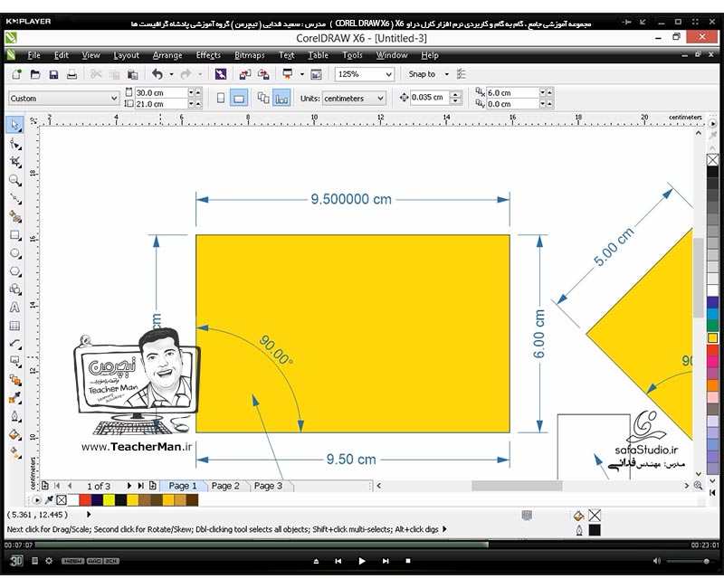Select the Polygon tool
The width and height of the screenshot is (724, 588).
14,271
